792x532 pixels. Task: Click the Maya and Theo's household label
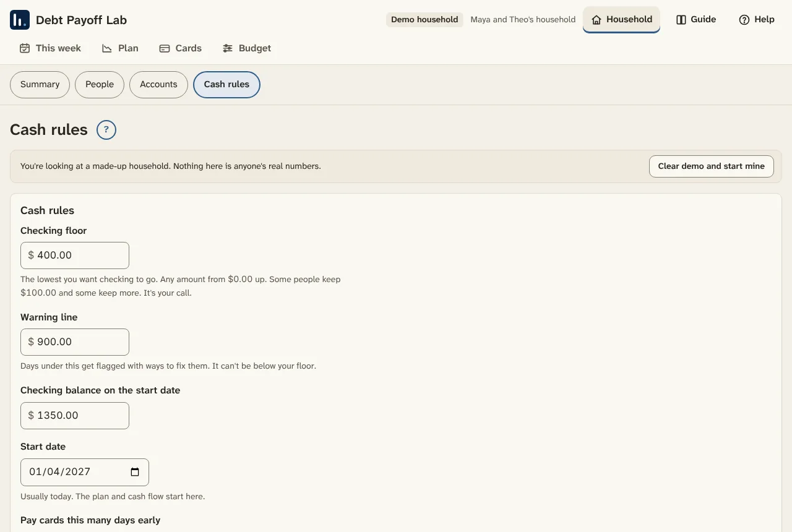point(523,20)
